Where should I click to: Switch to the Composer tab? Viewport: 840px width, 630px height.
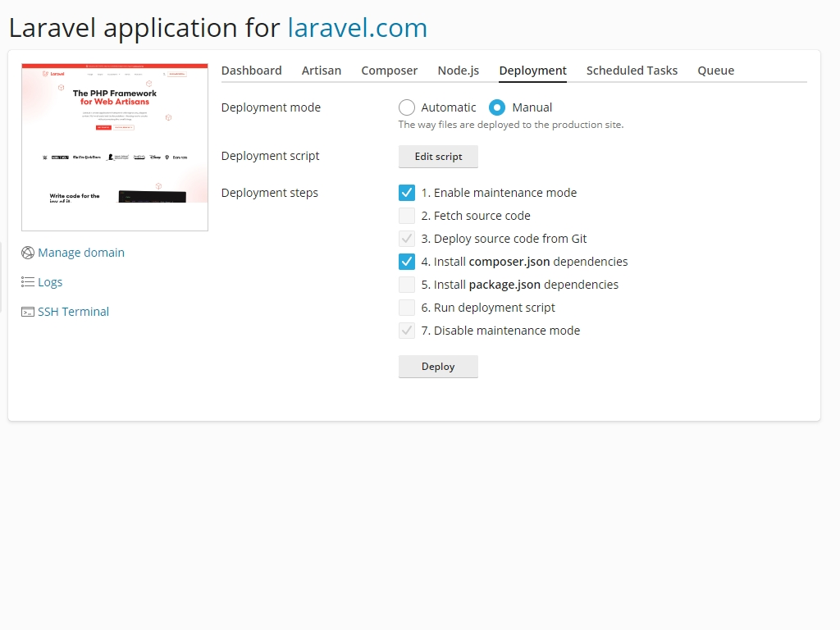tap(389, 71)
